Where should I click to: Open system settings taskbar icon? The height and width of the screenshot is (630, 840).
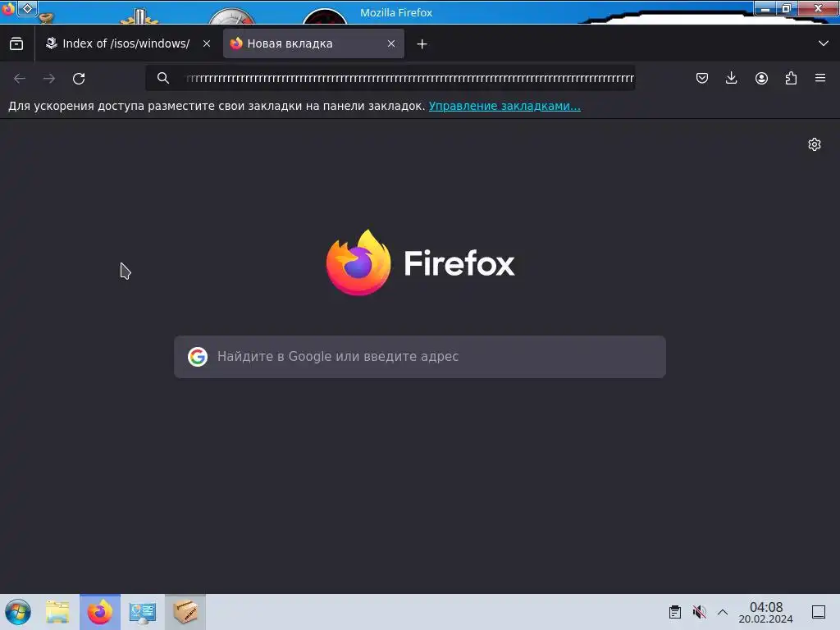click(143, 612)
